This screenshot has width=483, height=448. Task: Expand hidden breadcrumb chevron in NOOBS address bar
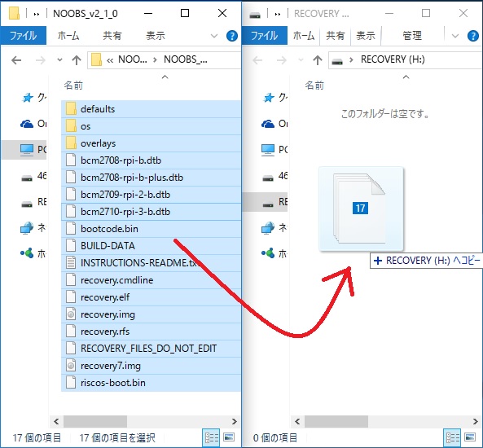tap(110, 60)
